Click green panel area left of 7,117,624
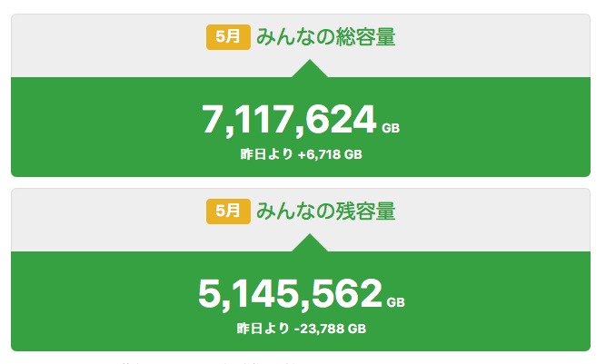The image size is (606, 364). (100, 123)
